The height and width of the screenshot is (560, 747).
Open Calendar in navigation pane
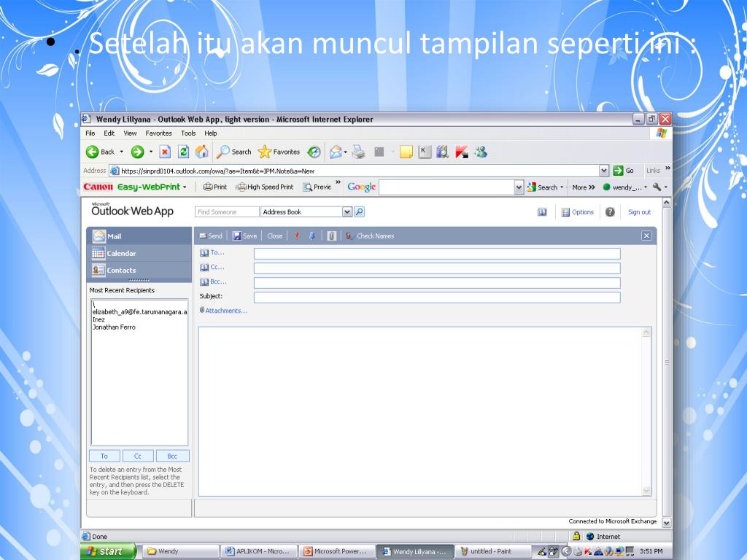click(x=139, y=253)
